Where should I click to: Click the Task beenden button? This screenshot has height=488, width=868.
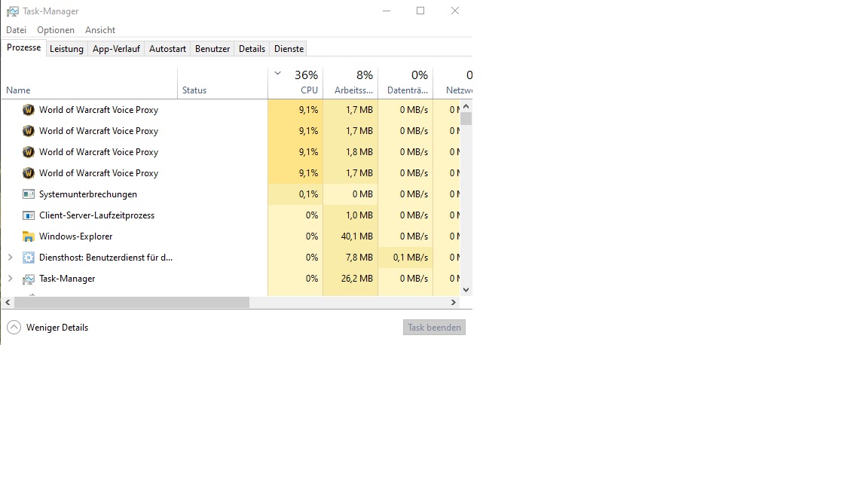(434, 328)
